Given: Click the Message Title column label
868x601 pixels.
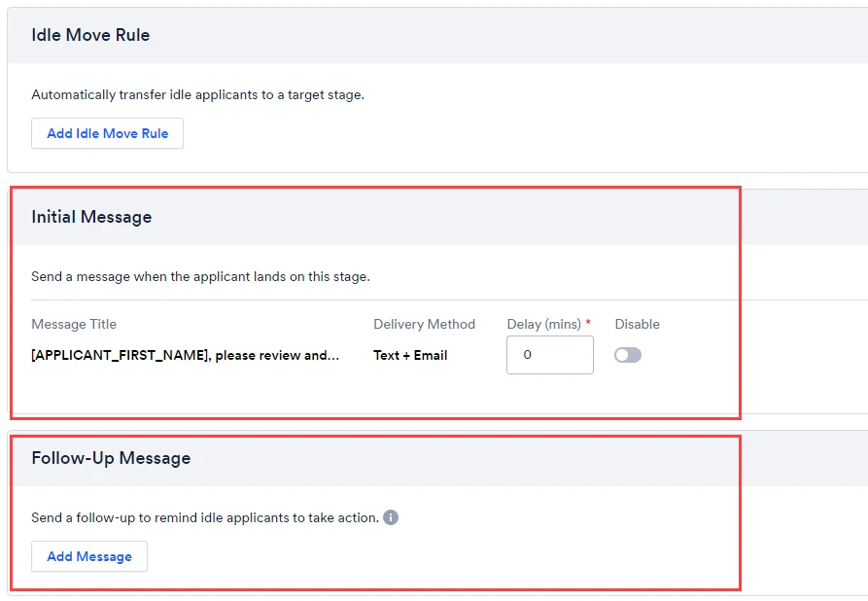Looking at the screenshot, I should coord(74,324).
